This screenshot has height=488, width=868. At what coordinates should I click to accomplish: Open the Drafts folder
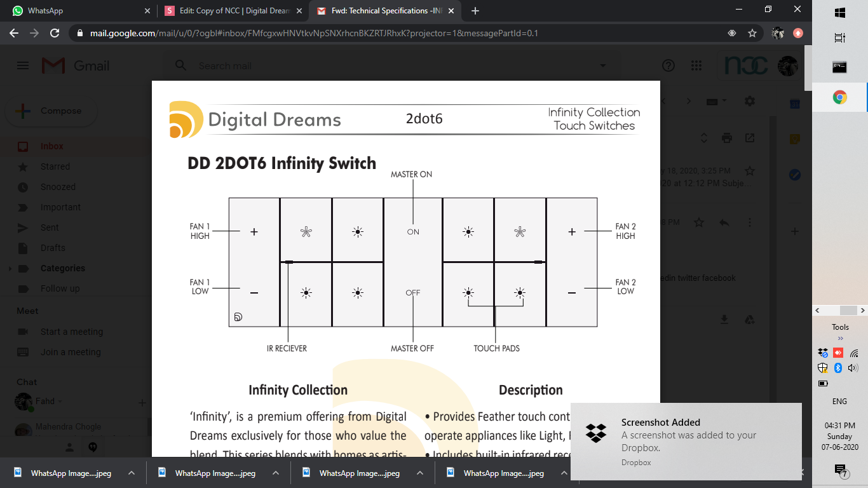(x=53, y=248)
